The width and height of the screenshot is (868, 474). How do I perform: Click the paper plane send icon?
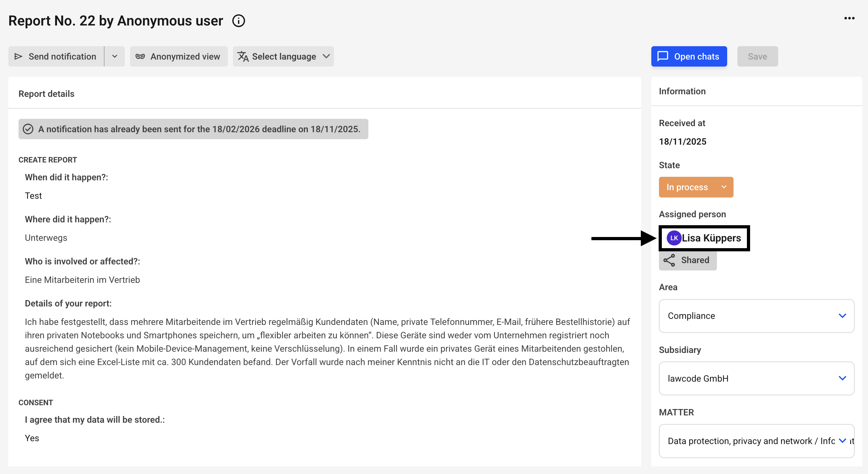point(18,57)
